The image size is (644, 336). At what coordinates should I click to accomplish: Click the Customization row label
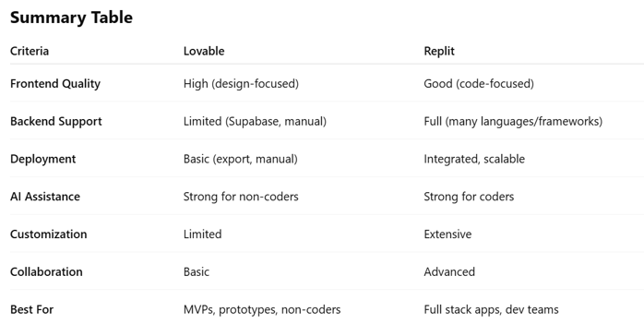(x=49, y=234)
